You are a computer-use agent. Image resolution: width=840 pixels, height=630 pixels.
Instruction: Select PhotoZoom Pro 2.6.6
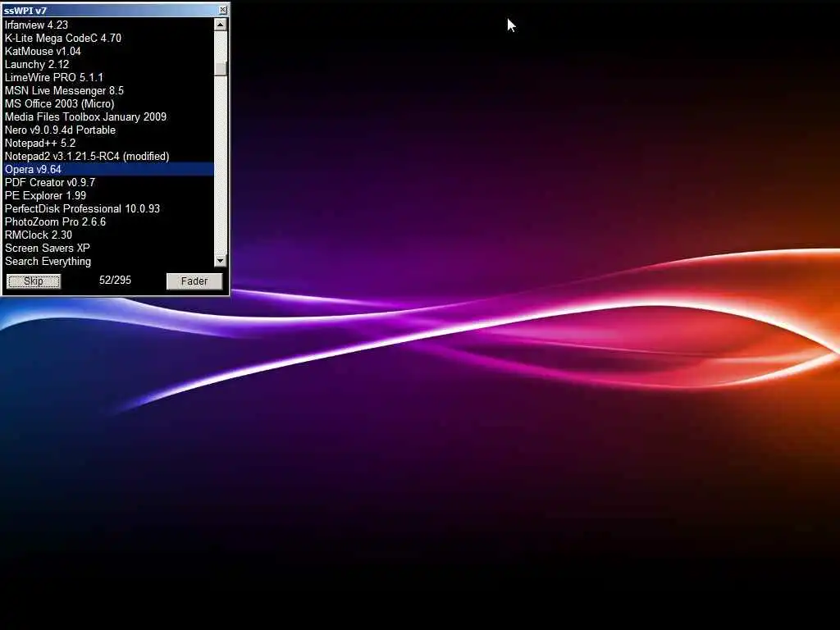109,221
